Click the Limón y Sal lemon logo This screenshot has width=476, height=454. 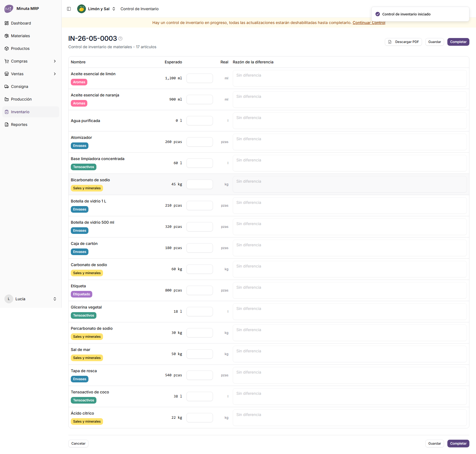82,9
